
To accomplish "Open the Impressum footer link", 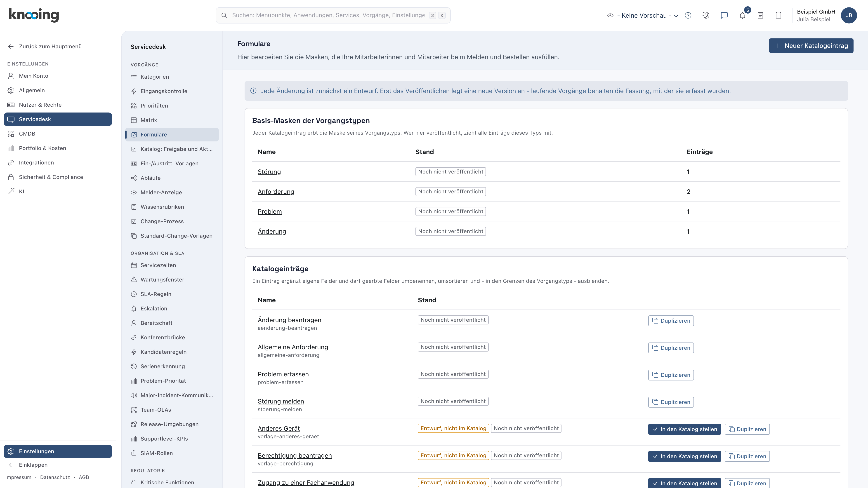I will coord(18,477).
